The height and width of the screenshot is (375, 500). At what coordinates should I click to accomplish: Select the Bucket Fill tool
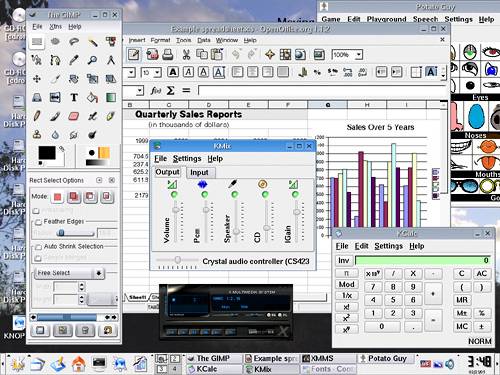tap(92, 98)
